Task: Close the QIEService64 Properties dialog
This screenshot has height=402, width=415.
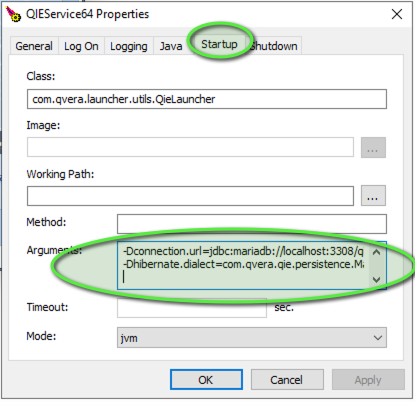Action: (397, 14)
